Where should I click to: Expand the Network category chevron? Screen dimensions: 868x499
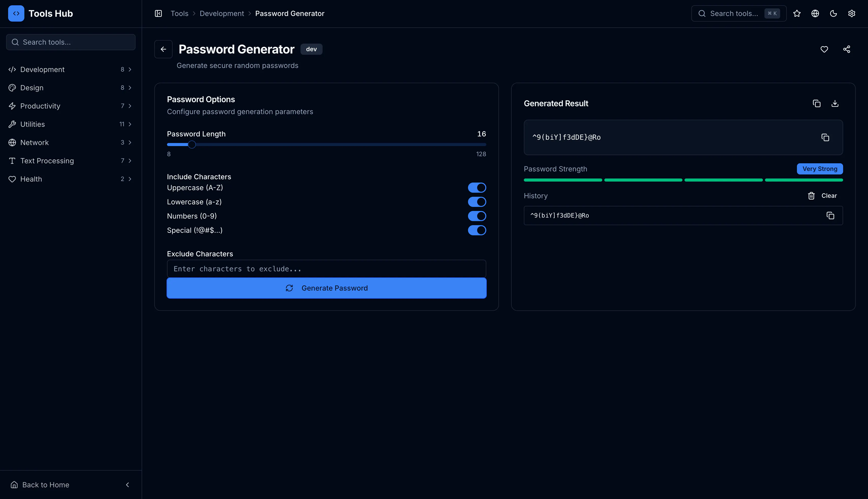click(130, 142)
